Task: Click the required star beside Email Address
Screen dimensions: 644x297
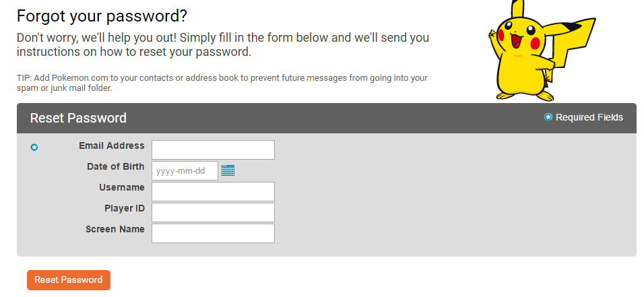Action: click(34, 147)
